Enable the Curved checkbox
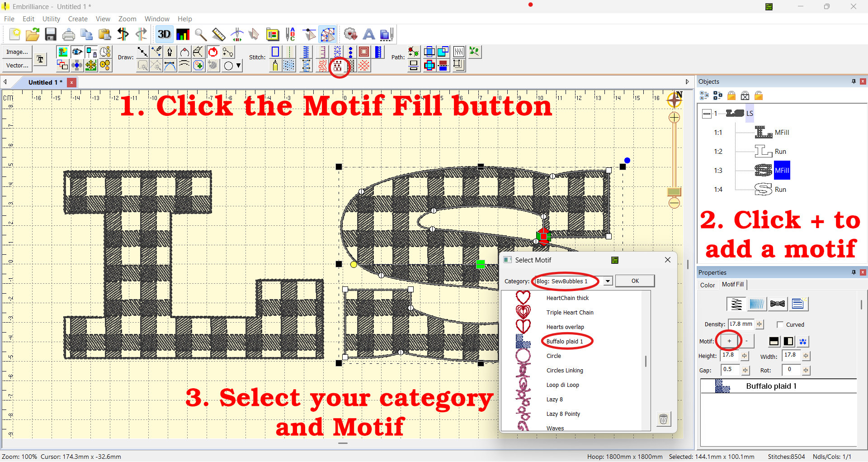The height and width of the screenshot is (462, 868). [x=780, y=324]
